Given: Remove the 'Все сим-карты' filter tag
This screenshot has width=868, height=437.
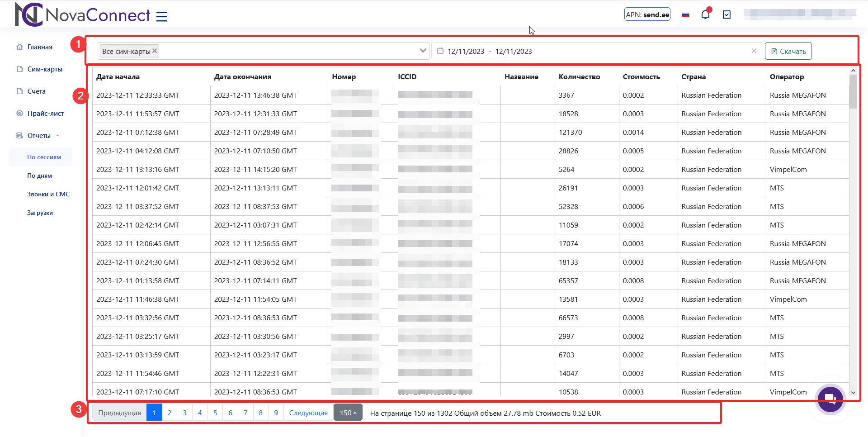Looking at the screenshot, I should point(155,51).
